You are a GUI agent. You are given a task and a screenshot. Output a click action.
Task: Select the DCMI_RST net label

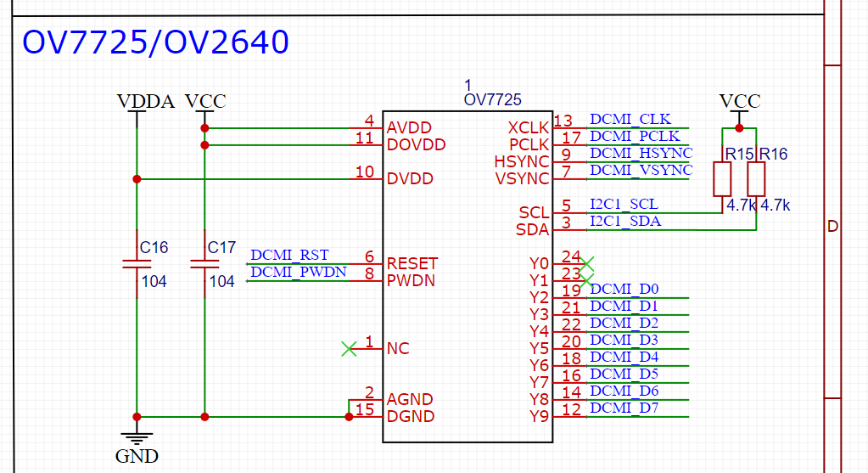[289, 255]
